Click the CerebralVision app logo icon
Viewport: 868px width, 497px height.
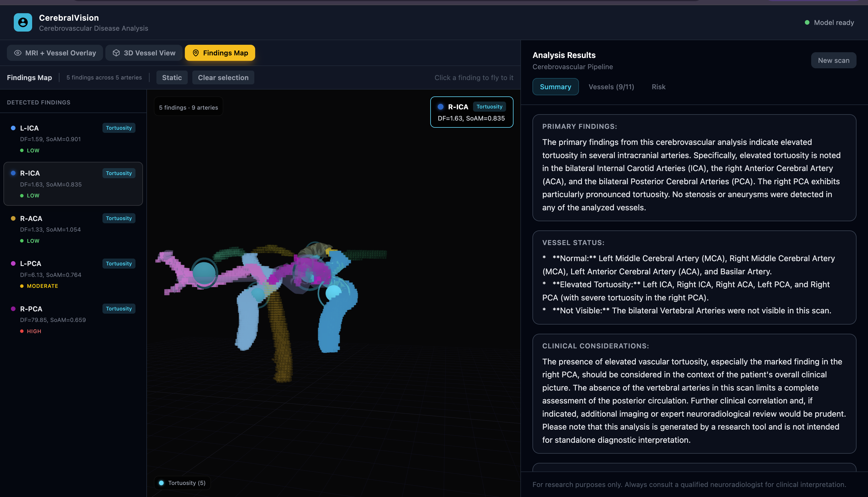click(x=23, y=23)
